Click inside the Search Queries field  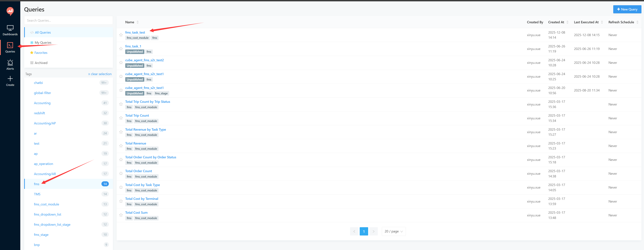[68, 20]
